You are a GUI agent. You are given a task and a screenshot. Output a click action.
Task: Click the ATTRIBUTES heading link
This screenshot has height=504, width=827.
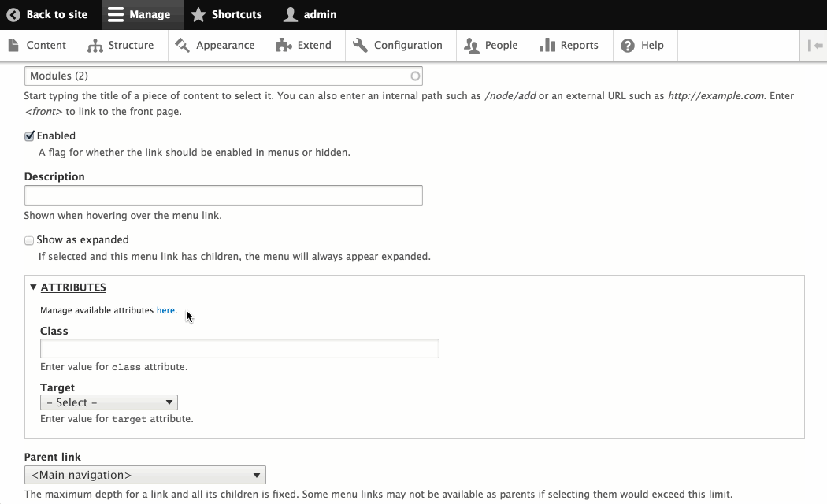73,287
